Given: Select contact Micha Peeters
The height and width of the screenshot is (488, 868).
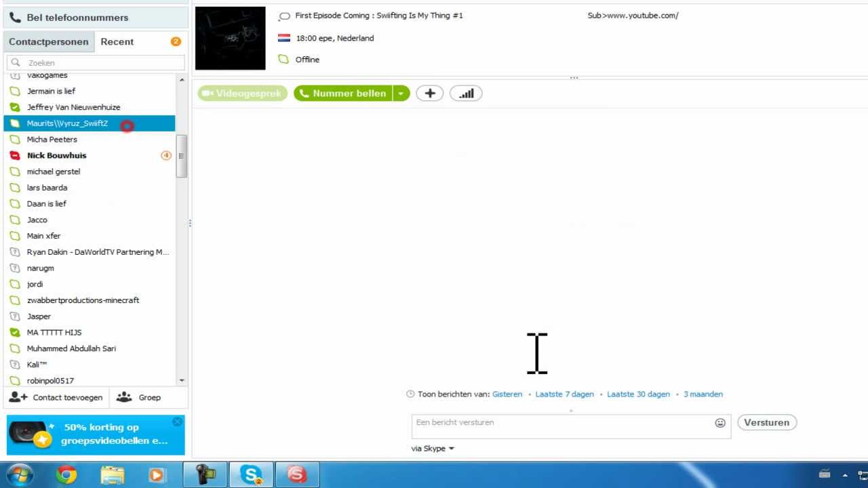Looking at the screenshot, I should (90, 140).
